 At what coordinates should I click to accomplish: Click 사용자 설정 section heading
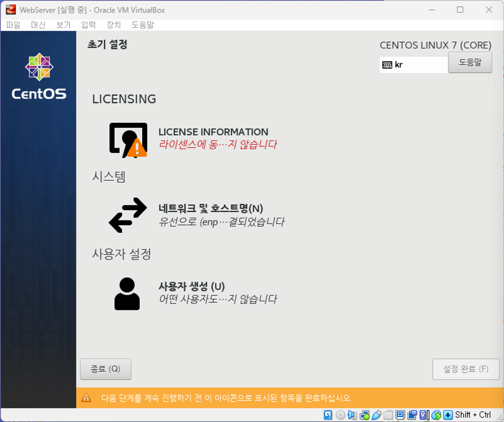(122, 254)
